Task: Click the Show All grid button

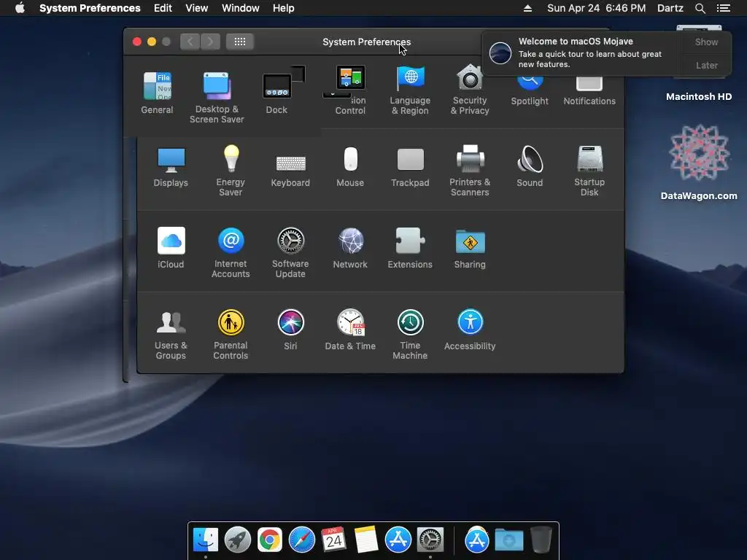Action: [240, 42]
